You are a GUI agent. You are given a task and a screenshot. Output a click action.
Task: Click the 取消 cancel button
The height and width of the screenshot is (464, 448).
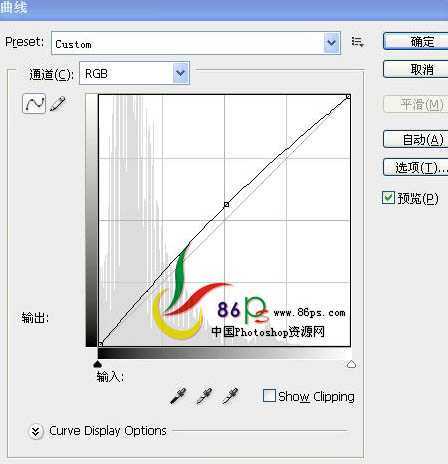tap(416, 69)
